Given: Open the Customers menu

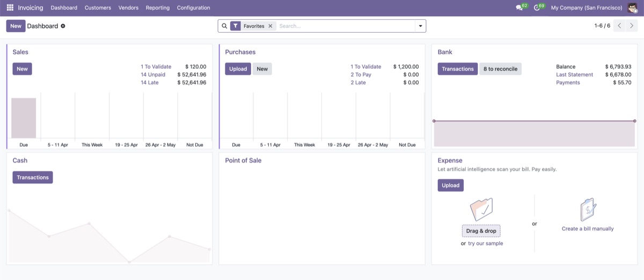Looking at the screenshot, I should tap(98, 8).
